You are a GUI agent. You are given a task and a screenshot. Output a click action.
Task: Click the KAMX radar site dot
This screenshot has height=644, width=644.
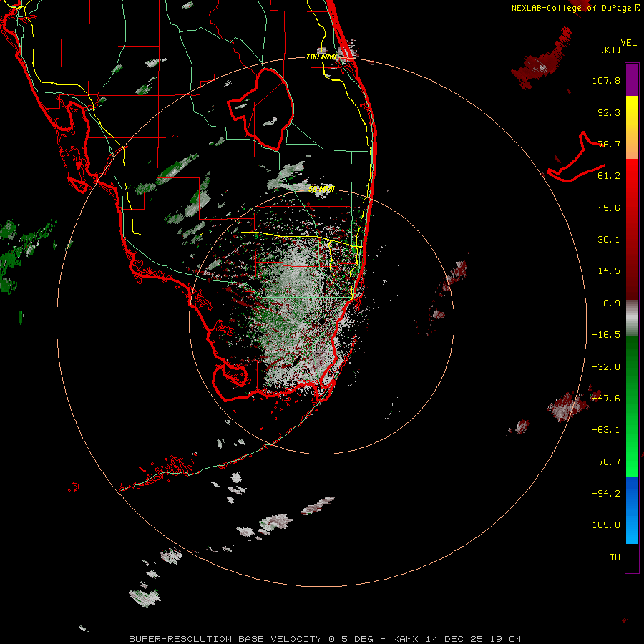[321, 321]
